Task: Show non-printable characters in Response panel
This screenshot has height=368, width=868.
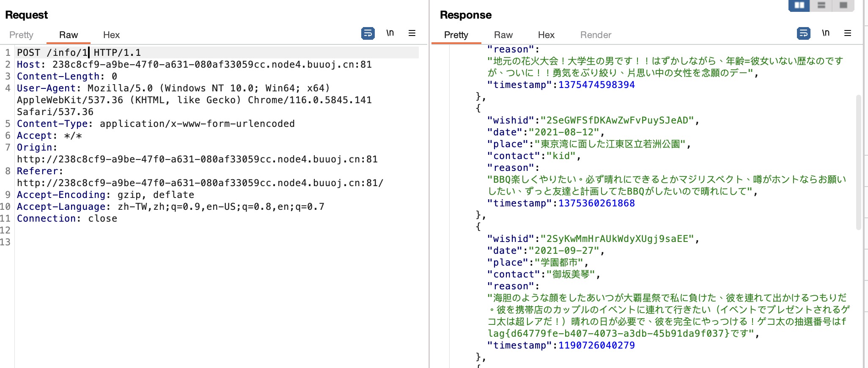Action: coord(825,33)
